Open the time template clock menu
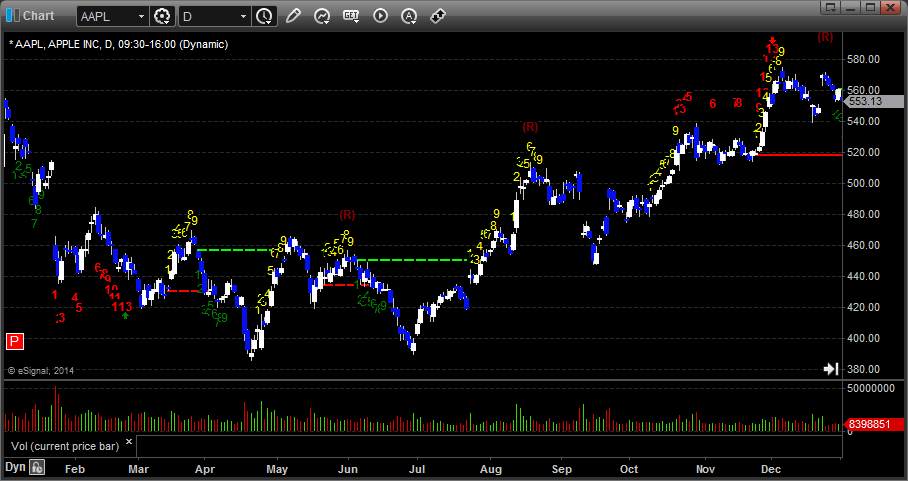Viewport: 908px width, 481px height. tap(265, 16)
